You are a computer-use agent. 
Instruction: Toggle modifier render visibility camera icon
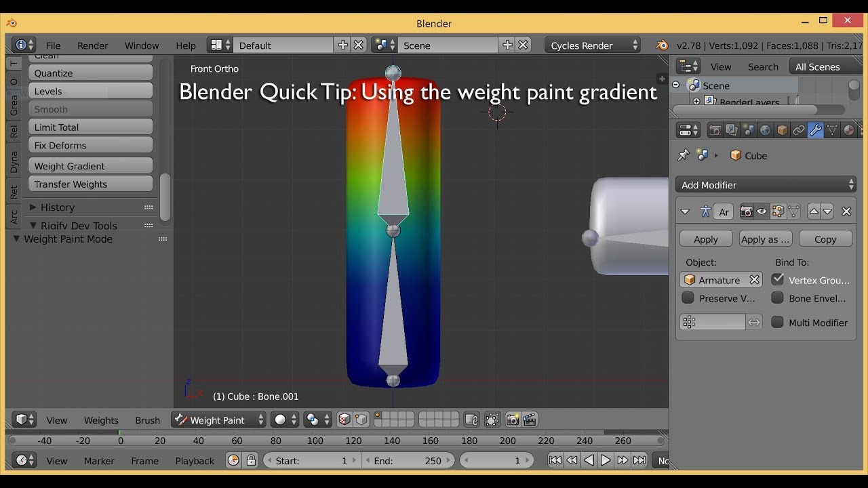click(x=747, y=211)
